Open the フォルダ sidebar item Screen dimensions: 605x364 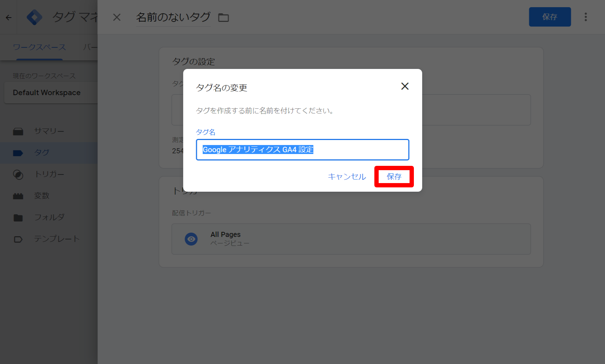point(49,217)
